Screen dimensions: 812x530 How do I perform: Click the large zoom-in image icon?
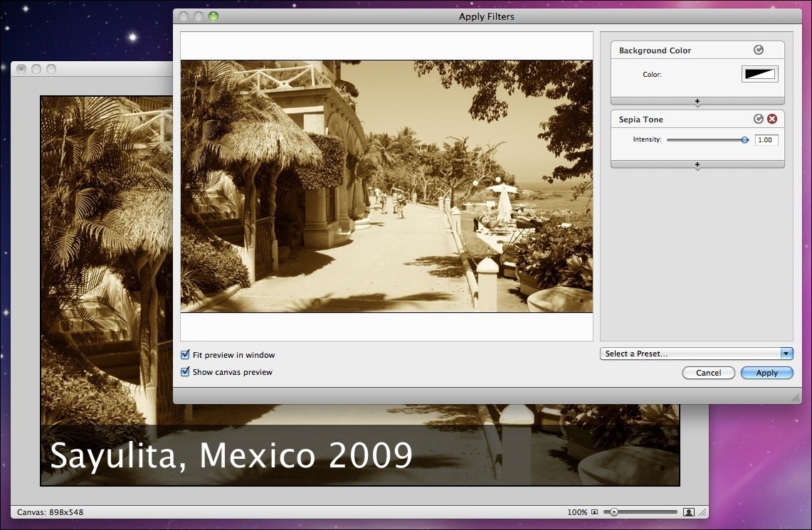688,512
